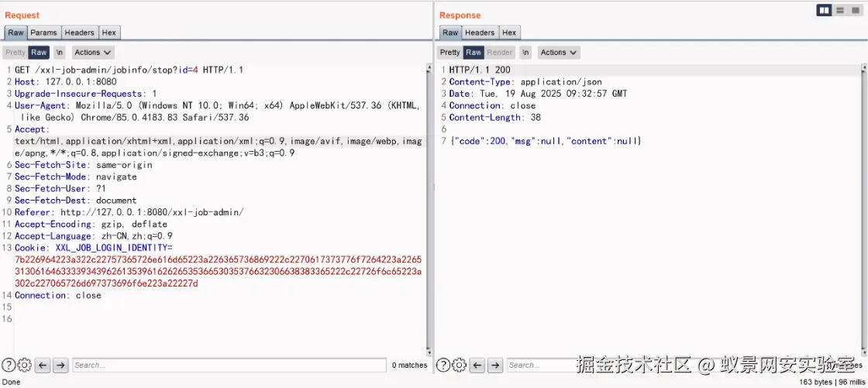The image size is (868, 388).
Task: Toggle Pretty view in the Response panel
Action: pyautogui.click(x=449, y=53)
